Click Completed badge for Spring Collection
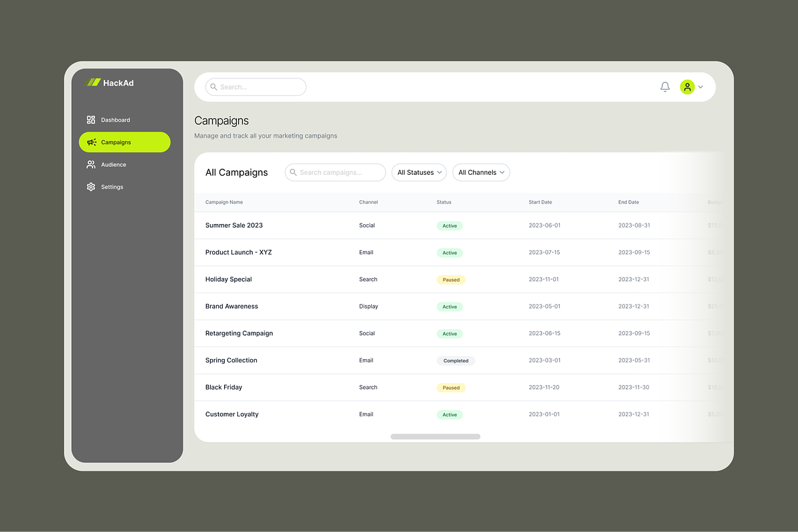 pos(456,360)
